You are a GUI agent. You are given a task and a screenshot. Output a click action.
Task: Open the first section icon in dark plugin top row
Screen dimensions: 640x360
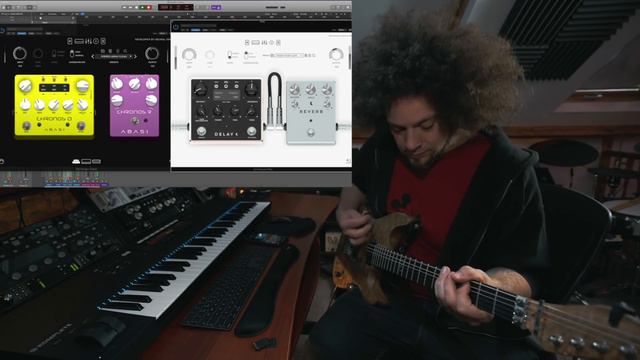[x=70, y=41]
